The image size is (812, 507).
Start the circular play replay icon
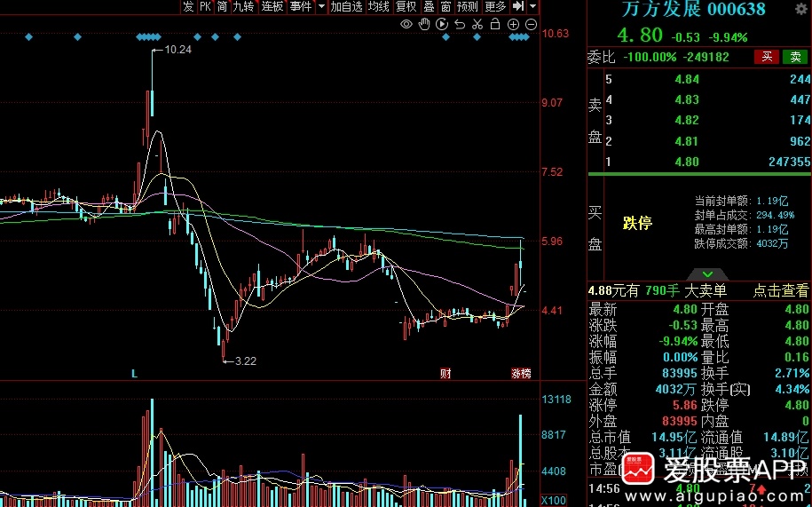pyautogui.click(x=442, y=24)
